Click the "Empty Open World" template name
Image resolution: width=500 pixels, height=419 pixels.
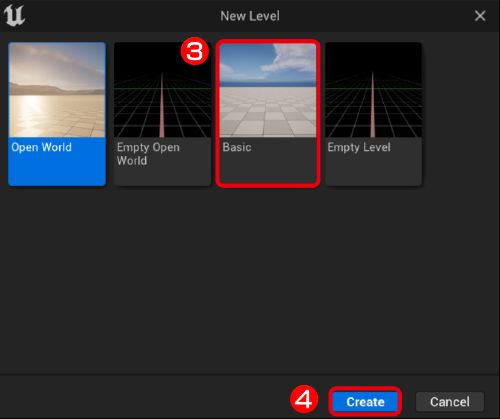click(x=148, y=154)
